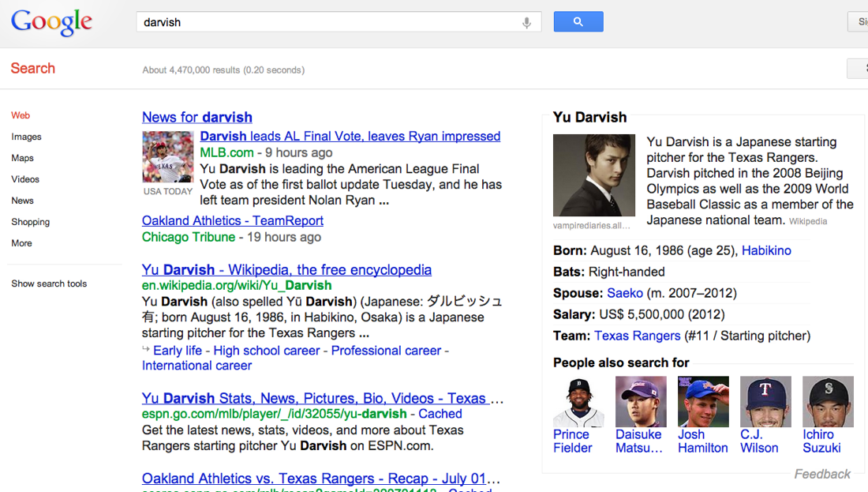Open Oakland Athletics - TeamReport link

pyautogui.click(x=233, y=220)
